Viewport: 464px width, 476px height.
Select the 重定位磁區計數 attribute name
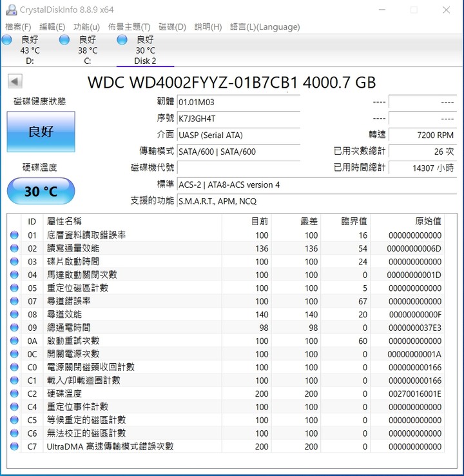(77, 288)
